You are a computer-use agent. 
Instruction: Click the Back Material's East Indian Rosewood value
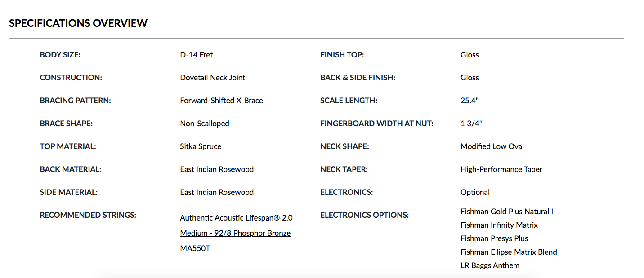click(x=217, y=169)
